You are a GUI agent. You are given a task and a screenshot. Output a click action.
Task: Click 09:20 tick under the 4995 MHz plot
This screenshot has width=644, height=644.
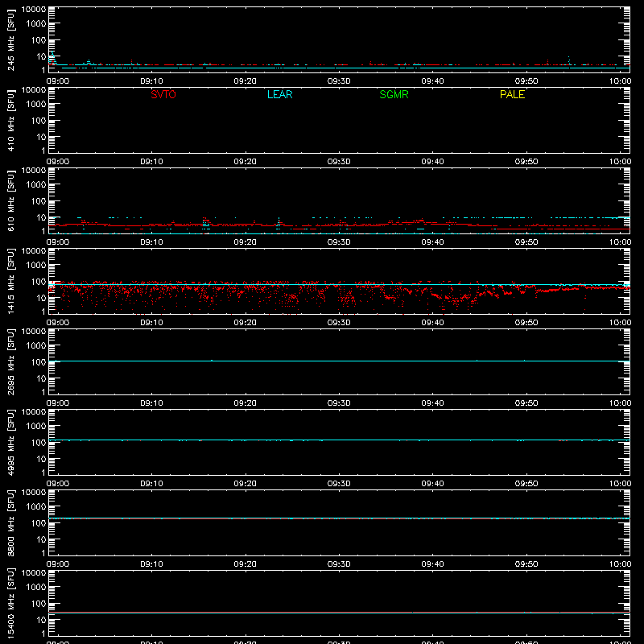click(246, 484)
